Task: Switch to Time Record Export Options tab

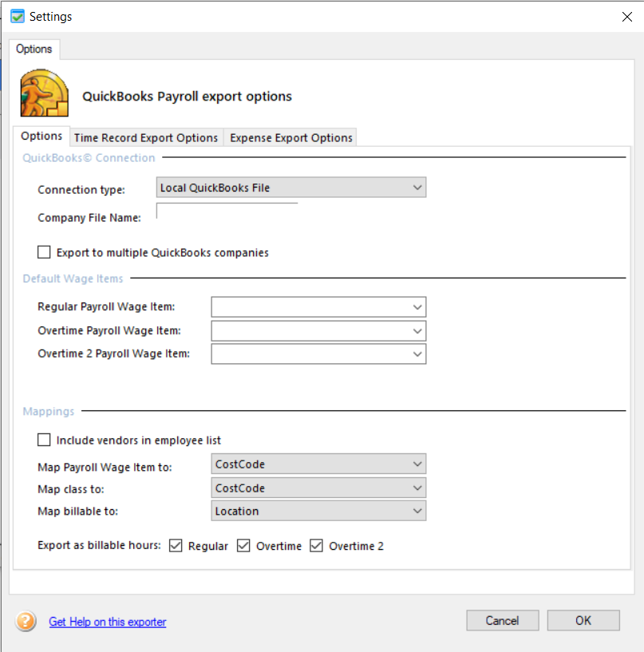Action: [146, 137]
